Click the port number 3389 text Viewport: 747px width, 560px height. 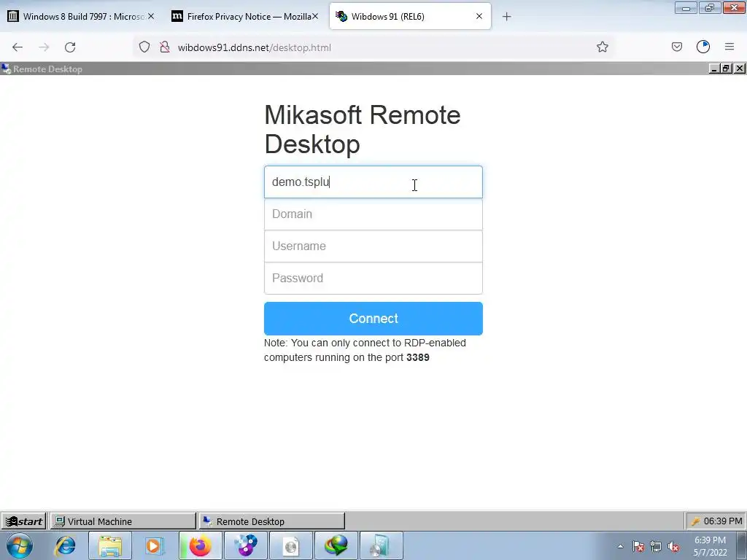tap(418, 357)
